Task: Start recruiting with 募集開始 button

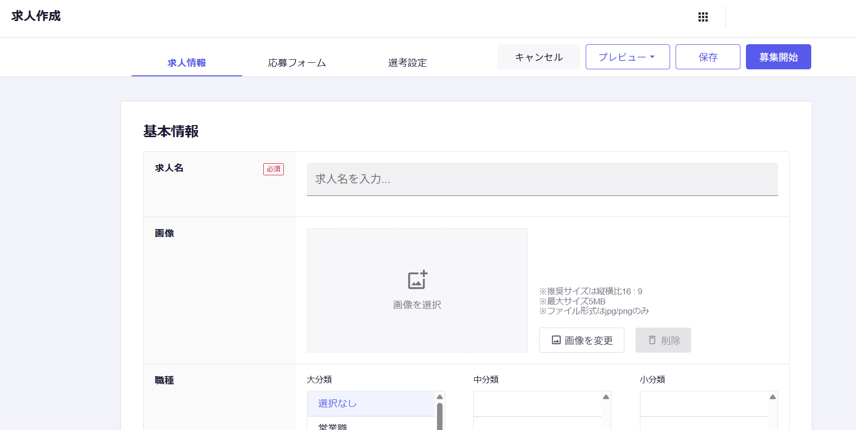Action: (x=778, y=57)
